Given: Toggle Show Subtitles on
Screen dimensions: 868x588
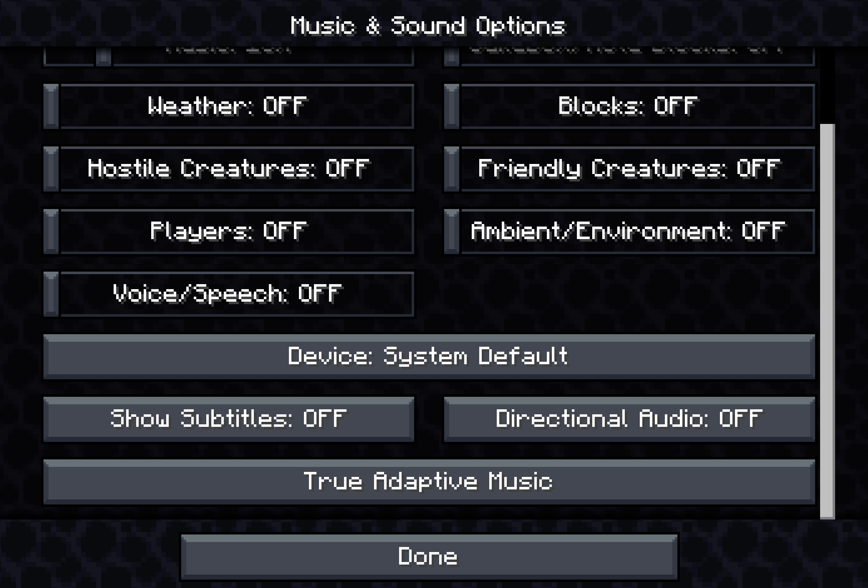Looking at the screenshot, I should [x=229, y=419].
